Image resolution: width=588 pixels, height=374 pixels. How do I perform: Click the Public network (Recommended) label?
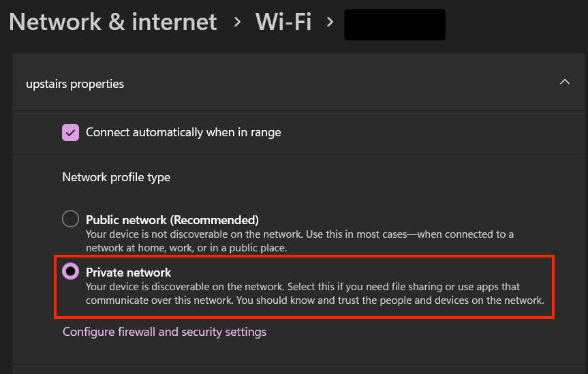coord(172,220)
